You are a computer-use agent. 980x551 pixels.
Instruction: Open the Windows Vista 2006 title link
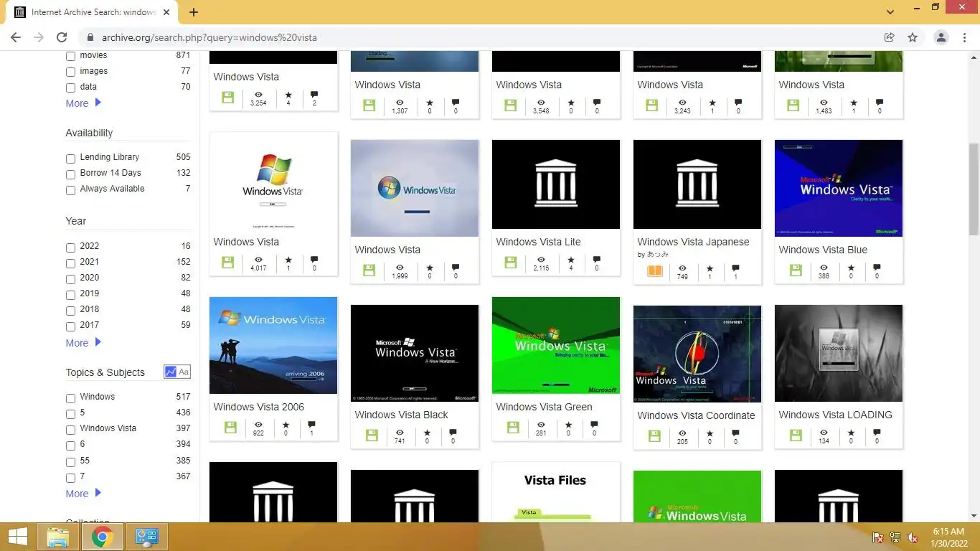coord(258,407)
